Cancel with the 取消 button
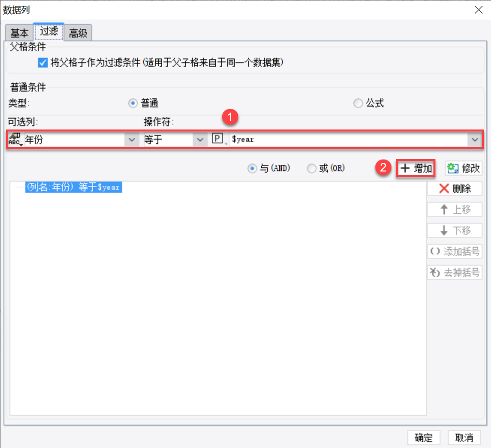 tap(464, 437)
